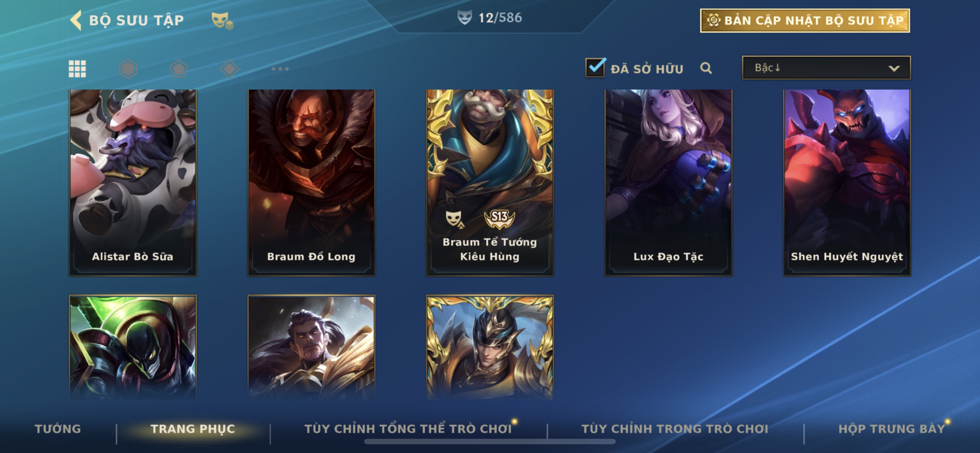Open Tùy Chỉnh Trong Trò Chơi tab
Screen dimensions: 980x453
point(675,429)
